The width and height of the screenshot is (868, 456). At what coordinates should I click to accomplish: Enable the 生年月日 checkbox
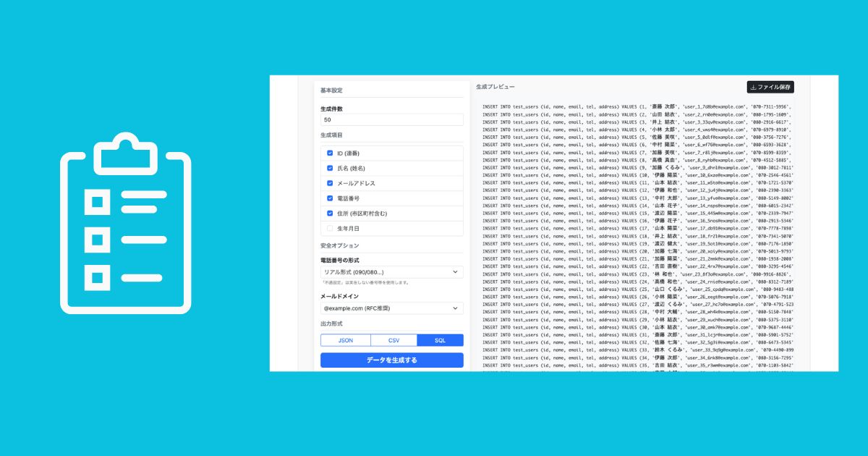(x=330, y=229)
